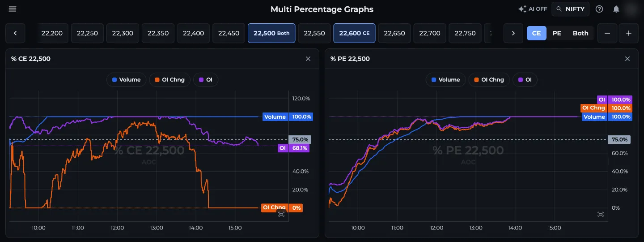Toggle the AI OFF sparkle button
The image size is (644, 242).
[x=533, y=9]
